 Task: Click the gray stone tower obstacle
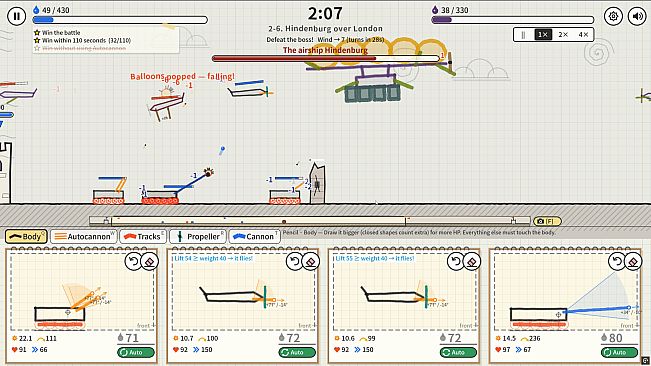click(x=317, y=183)
